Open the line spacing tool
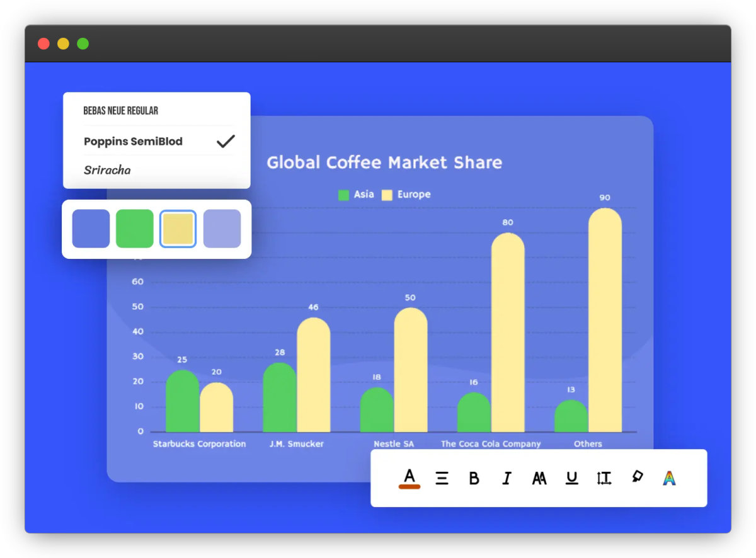756x558 pixels. 604,479
